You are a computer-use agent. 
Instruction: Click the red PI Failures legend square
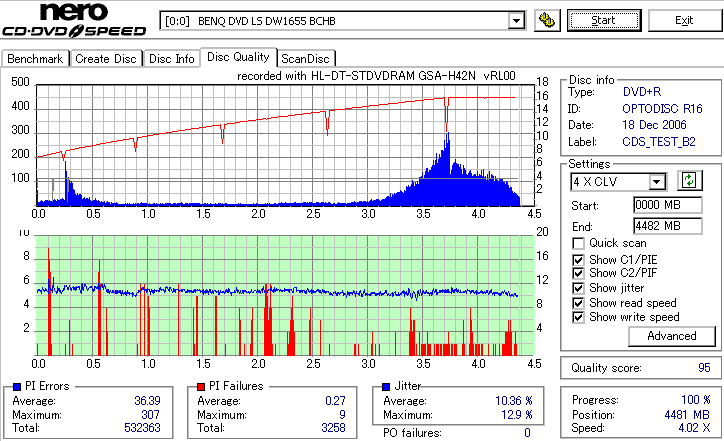click(x=201, y=387)
